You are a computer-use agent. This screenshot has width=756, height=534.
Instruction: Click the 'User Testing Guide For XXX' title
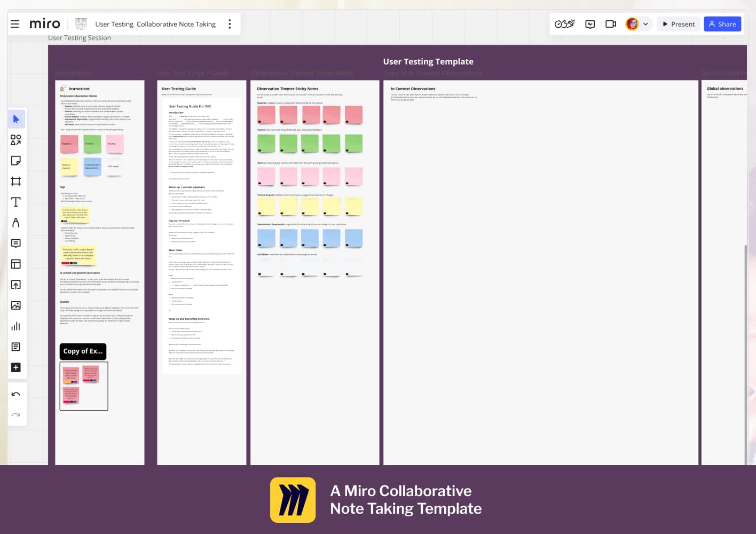coord(190,106)
